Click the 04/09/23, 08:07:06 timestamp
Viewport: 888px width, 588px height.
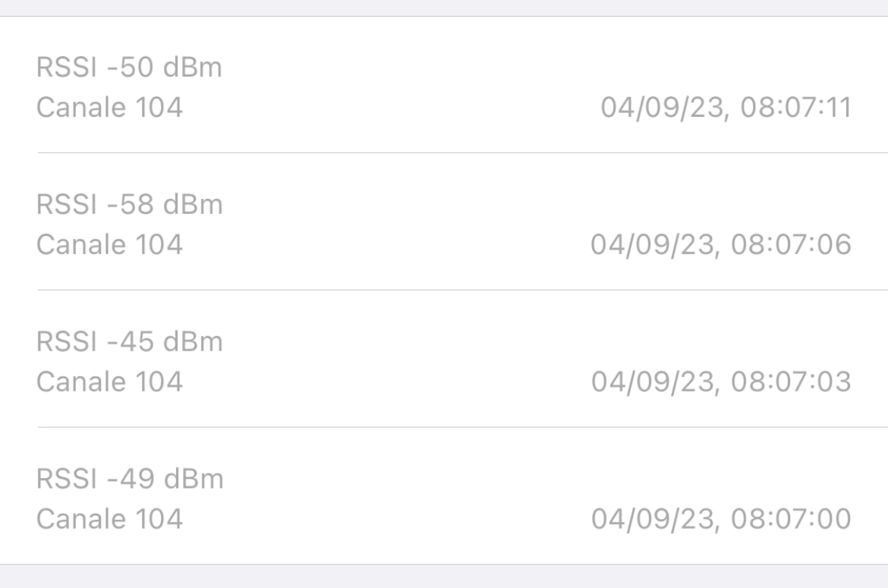tap(721, 244)
